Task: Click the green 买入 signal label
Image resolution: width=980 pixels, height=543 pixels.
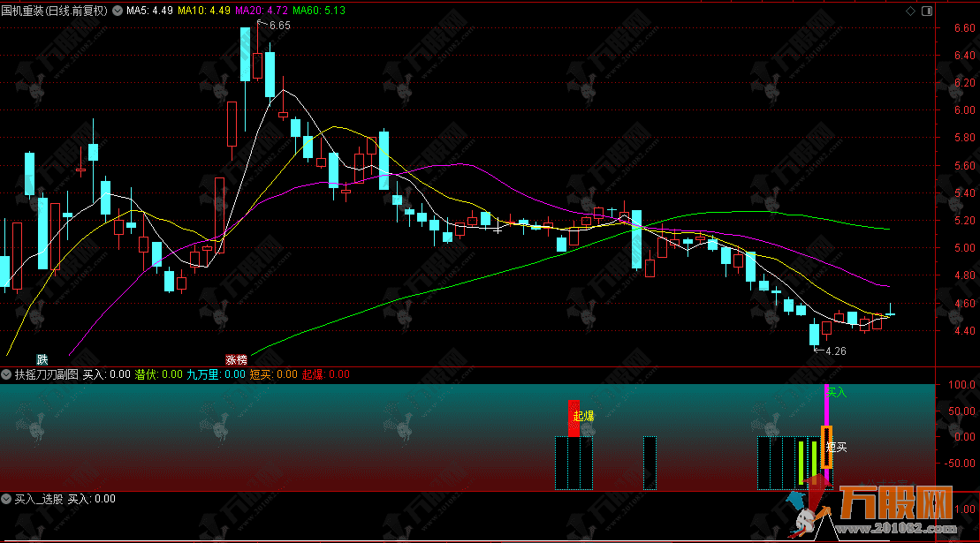Action: pyautogui.click(x=836, y=392)
